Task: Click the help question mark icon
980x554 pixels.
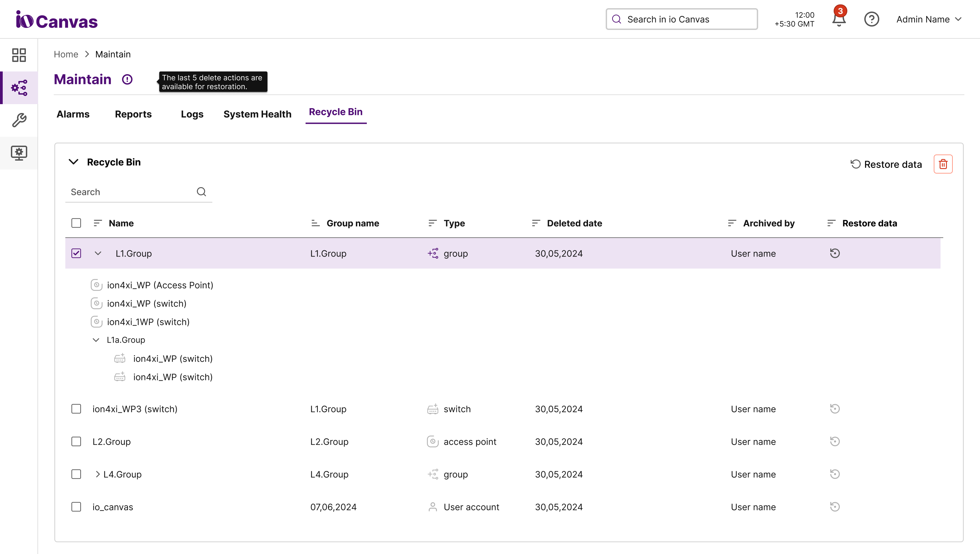Action: pyautogui.click(x=871, y=19)
